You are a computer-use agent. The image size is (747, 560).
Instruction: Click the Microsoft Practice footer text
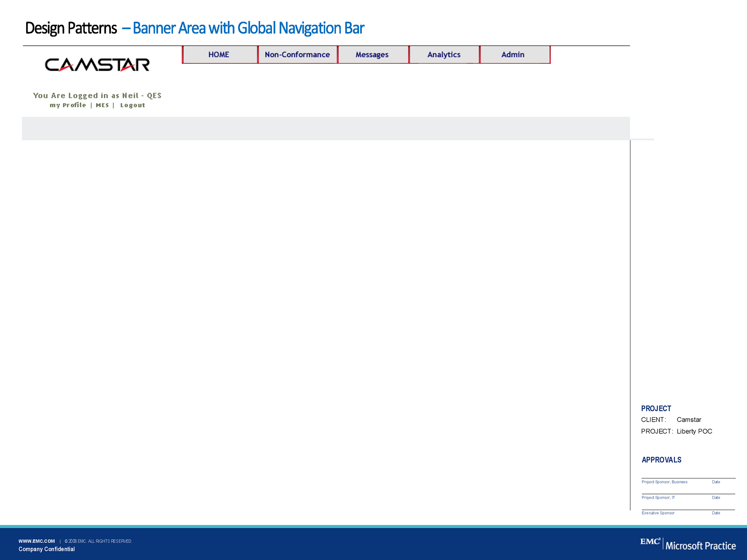coord(701,546)
